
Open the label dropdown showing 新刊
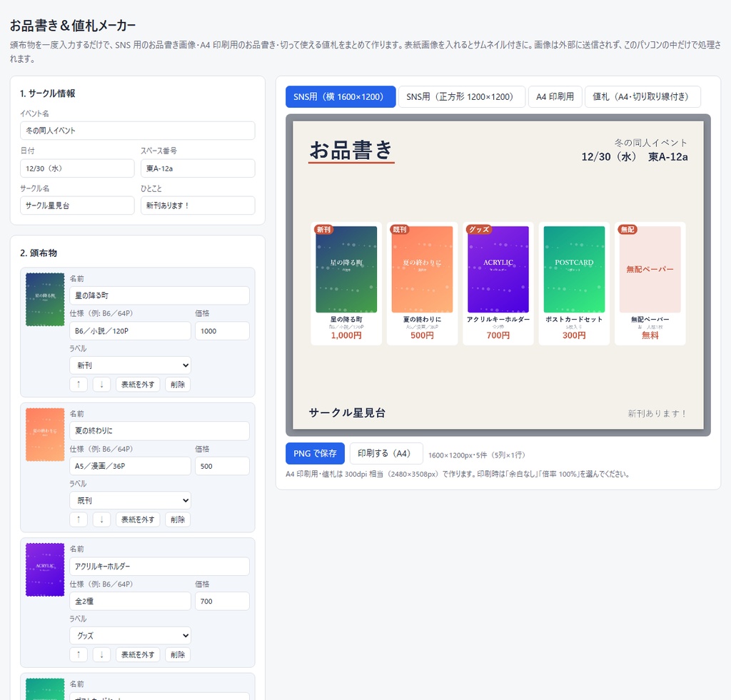click(x=130, y=365)
